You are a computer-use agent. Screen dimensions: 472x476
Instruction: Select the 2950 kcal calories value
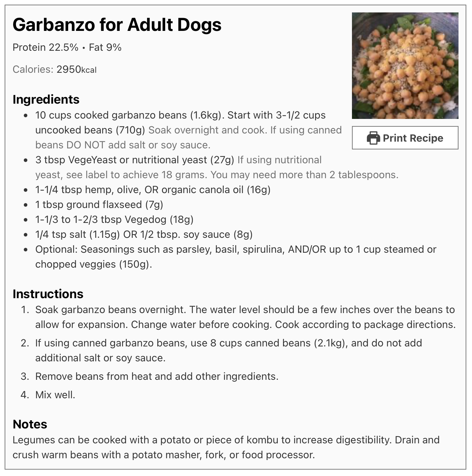(x=76, y=69)
